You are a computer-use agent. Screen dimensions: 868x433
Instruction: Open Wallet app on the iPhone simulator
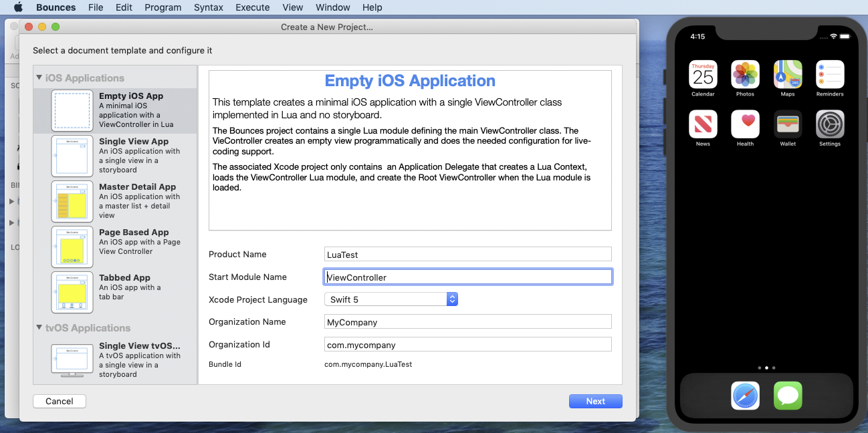coord(788,124)
